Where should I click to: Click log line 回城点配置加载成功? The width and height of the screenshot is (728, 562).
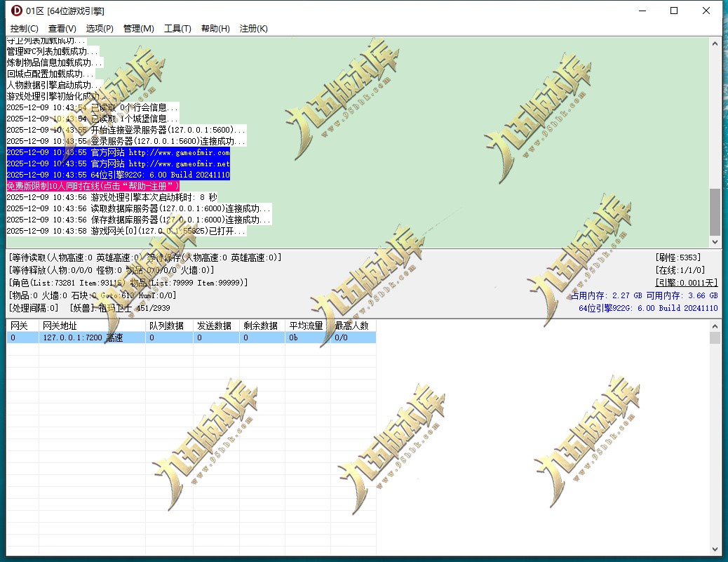(50, 74)
